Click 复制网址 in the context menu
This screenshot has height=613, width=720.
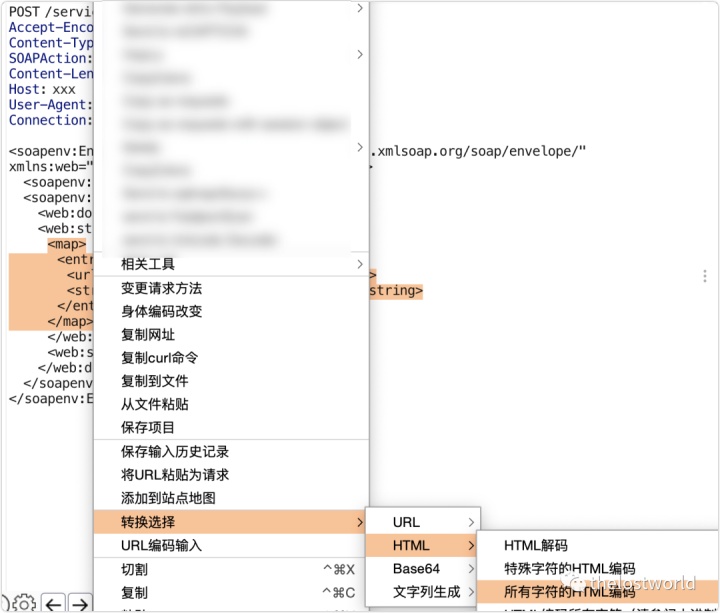(231, 335)
